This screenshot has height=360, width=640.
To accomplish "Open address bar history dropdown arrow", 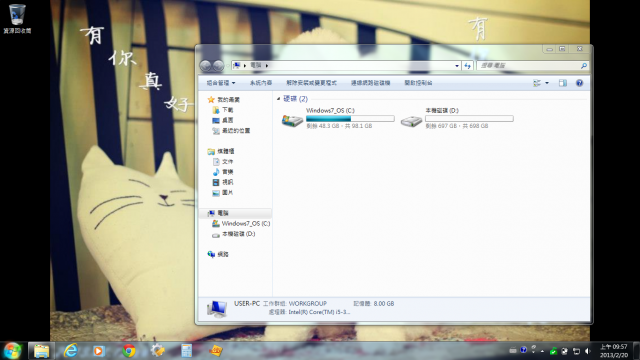I will tap(457, 66).
